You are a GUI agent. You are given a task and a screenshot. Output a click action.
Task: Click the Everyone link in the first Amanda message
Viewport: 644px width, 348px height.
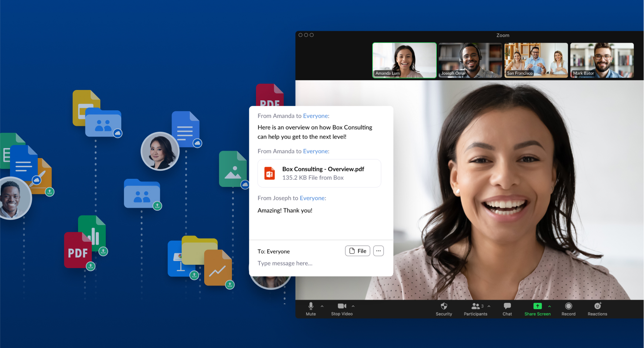316,116
